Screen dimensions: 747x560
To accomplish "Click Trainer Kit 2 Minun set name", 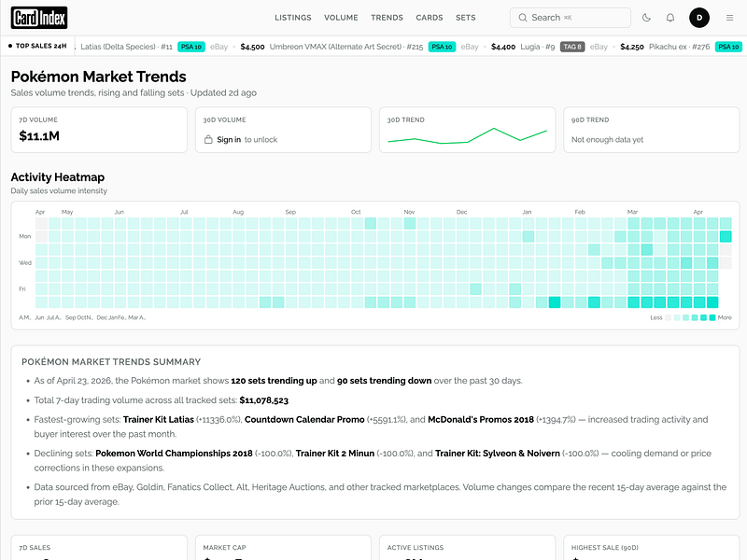I will [335, 454].
